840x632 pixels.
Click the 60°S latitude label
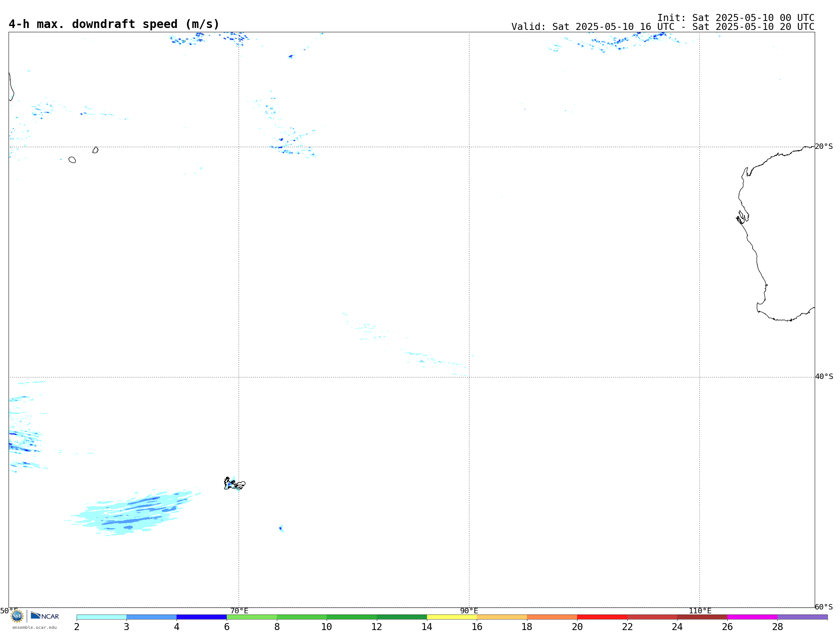824,607
